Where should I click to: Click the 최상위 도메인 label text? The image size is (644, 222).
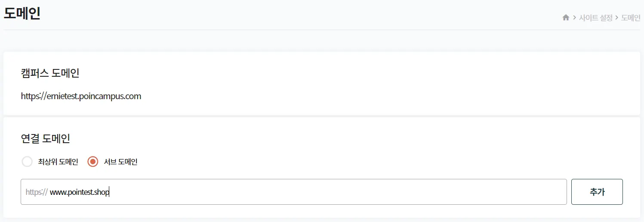(x=58, y=162)
